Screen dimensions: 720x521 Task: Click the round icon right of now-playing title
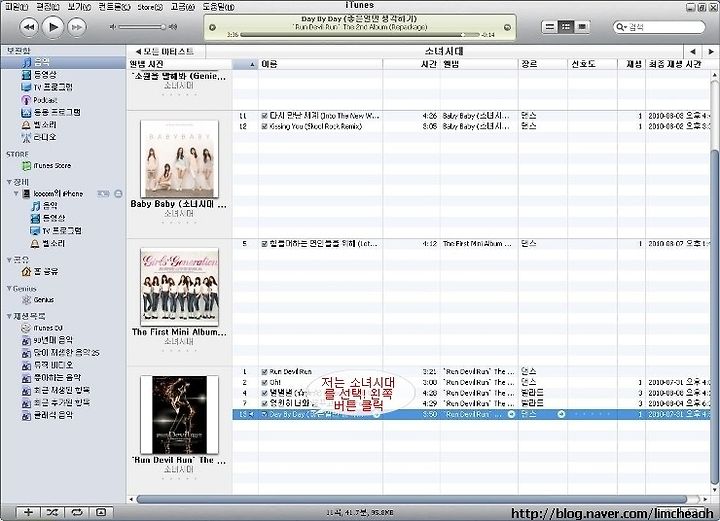pos(507,28)
